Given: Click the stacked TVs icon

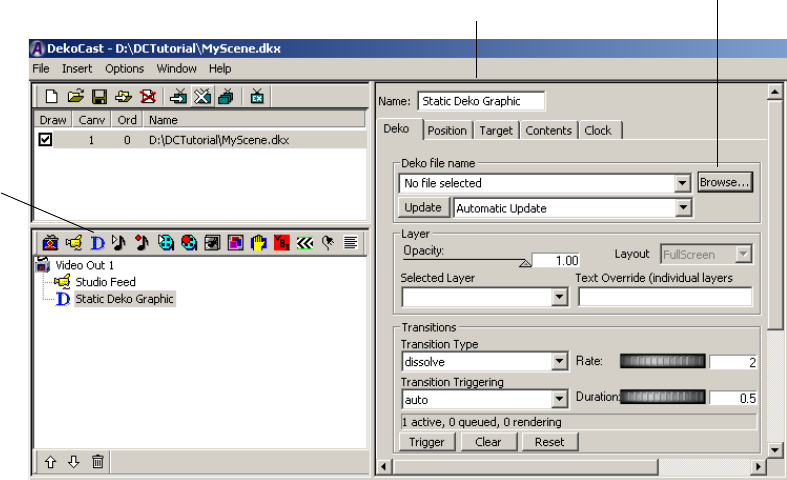Looking at the screenshot, I should [x=226, y=96].
